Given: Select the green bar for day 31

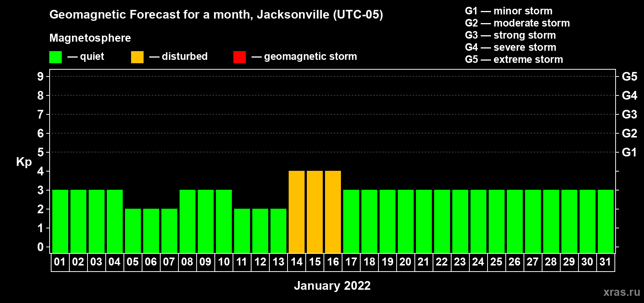Looking at the screenshot, I should [606, 221].
